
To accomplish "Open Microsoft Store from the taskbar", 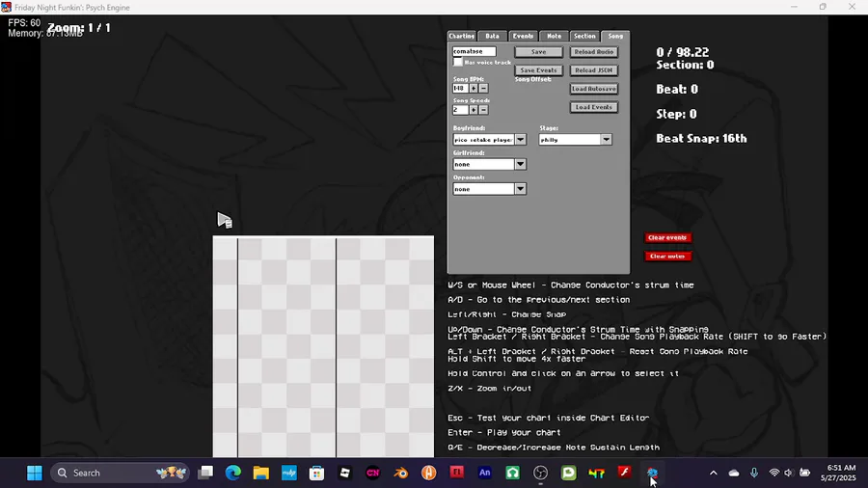I will 316,474.
